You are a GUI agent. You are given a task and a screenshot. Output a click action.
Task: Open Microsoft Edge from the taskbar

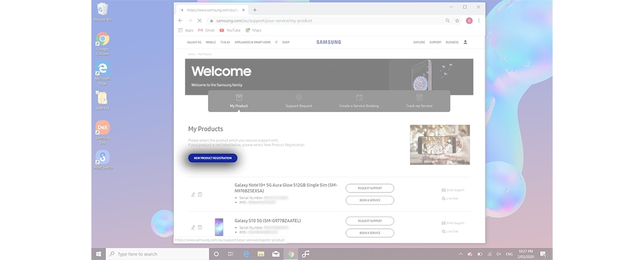click(x=246, y=254)
